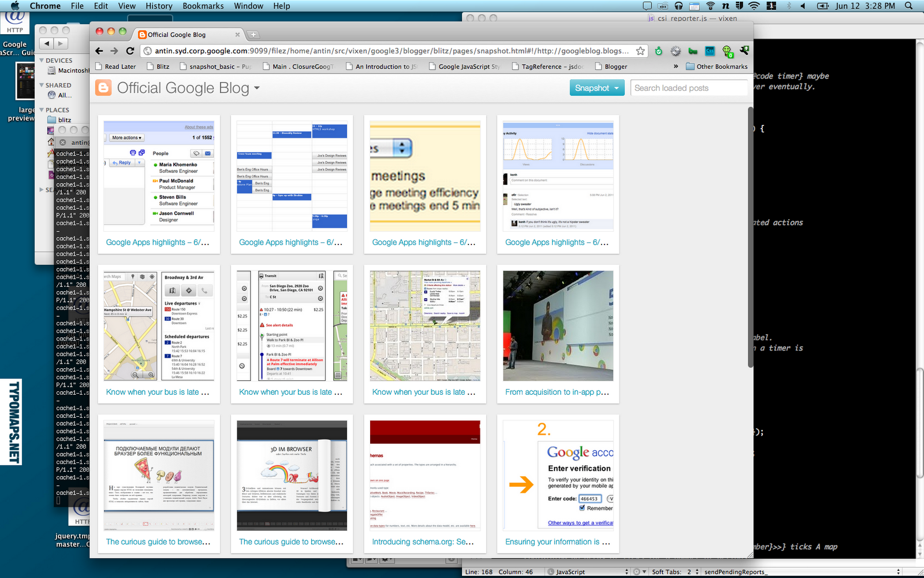This screenshot has height=578, width=924.
Task: Open the Wi-Fi menu bar icon
Action: point(754,6)
